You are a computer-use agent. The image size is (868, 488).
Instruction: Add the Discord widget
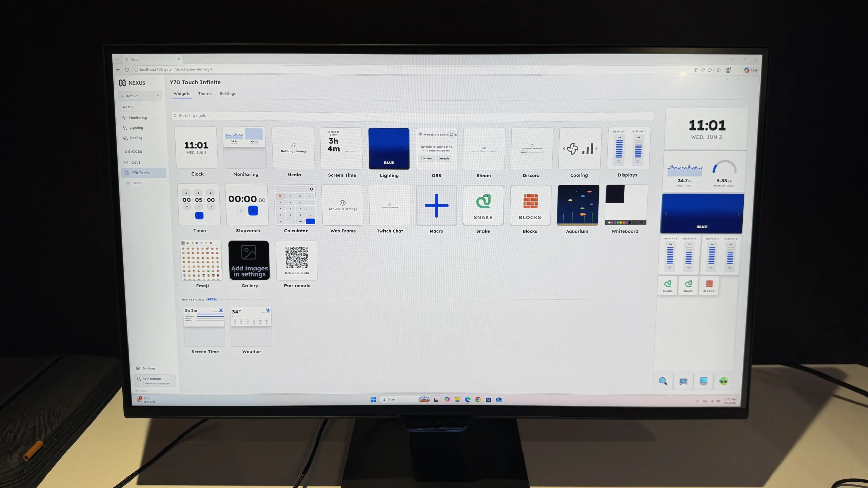532,149
